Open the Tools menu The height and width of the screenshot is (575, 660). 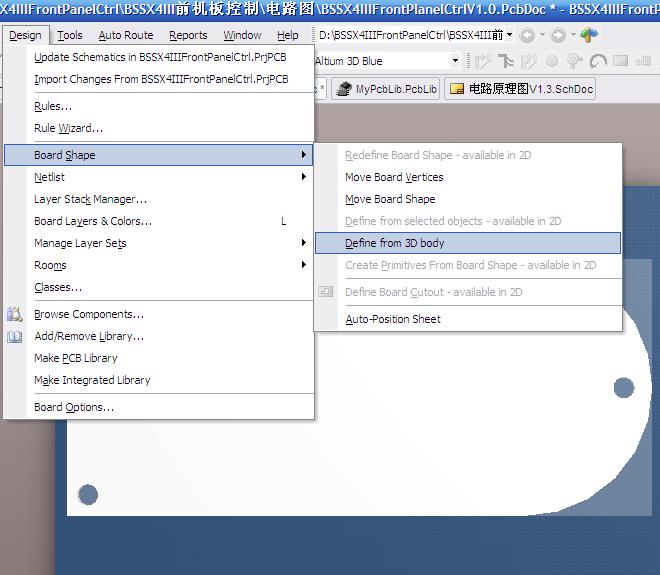pos(70,35)
